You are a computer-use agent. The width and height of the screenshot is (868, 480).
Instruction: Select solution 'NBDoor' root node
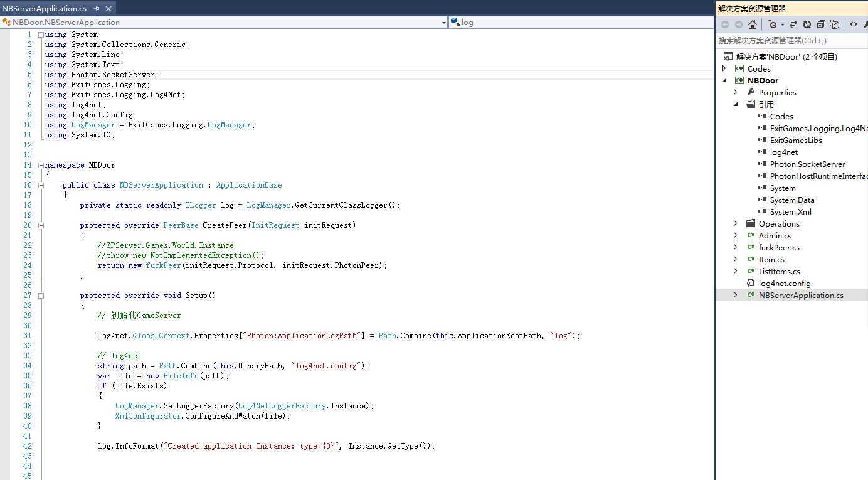pyautogui.click(x=786, y=56)
